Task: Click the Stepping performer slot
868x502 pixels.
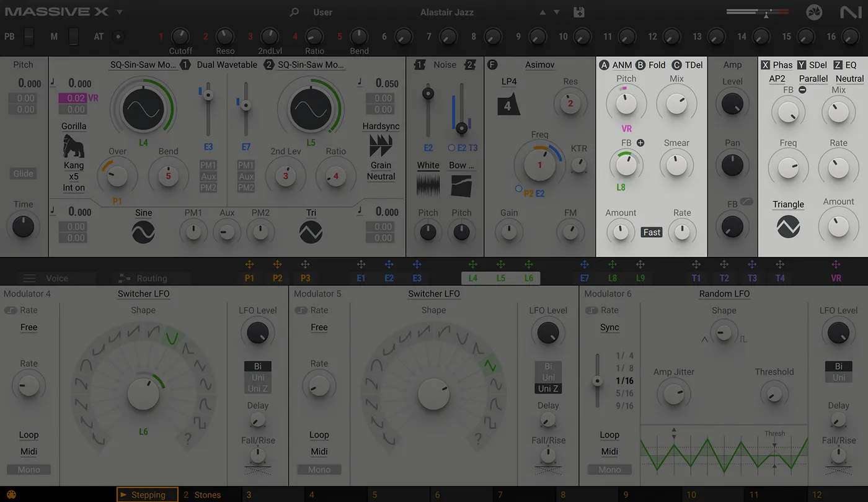Action: point(148,495)
